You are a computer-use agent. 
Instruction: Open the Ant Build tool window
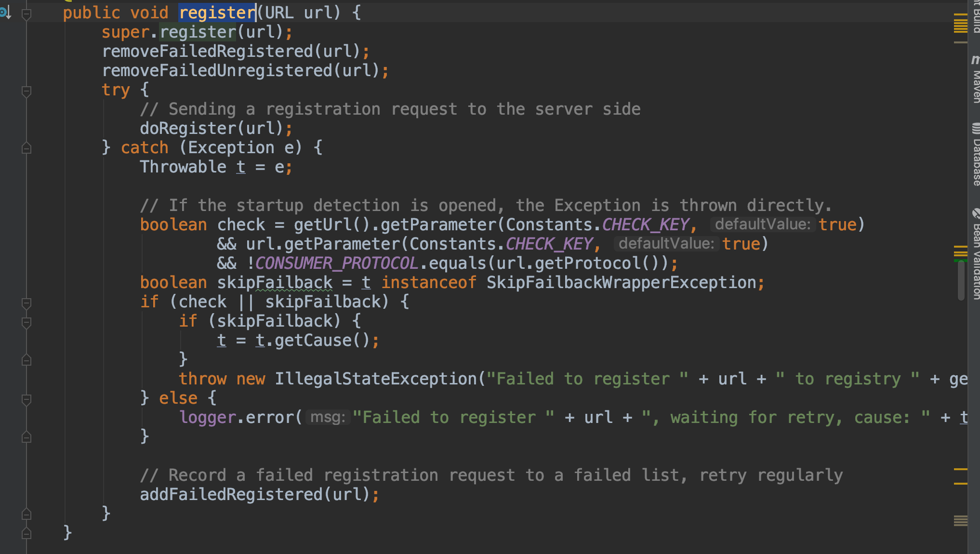tap(976, 17)
